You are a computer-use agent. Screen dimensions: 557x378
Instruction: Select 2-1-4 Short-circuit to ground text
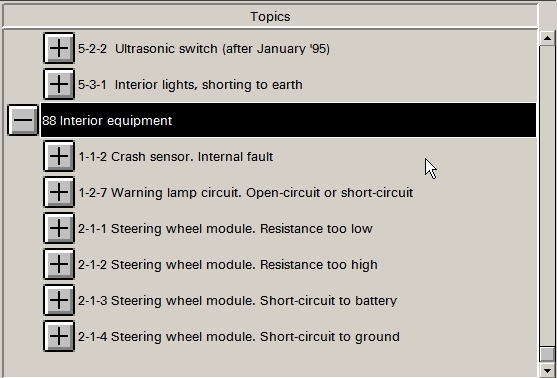[x=239, y=336]
